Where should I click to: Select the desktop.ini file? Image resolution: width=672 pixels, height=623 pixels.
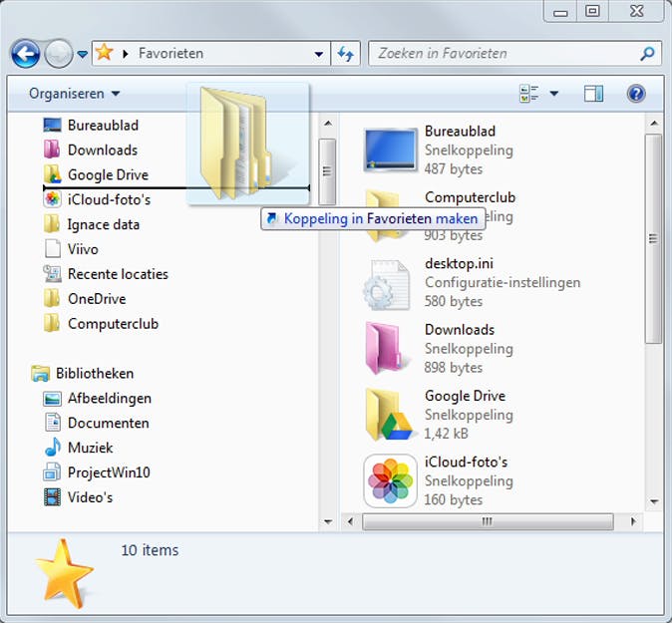pos(472,283)
